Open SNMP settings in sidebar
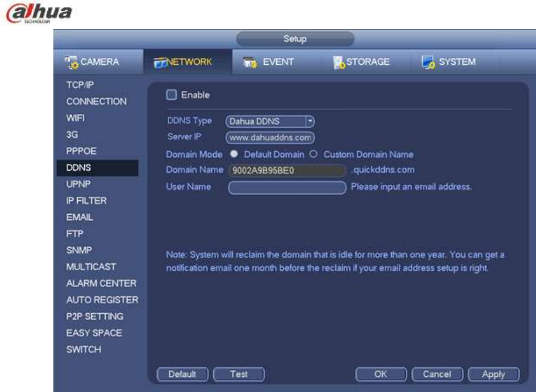This screenshot has width=536, height=392. [79, 250]
